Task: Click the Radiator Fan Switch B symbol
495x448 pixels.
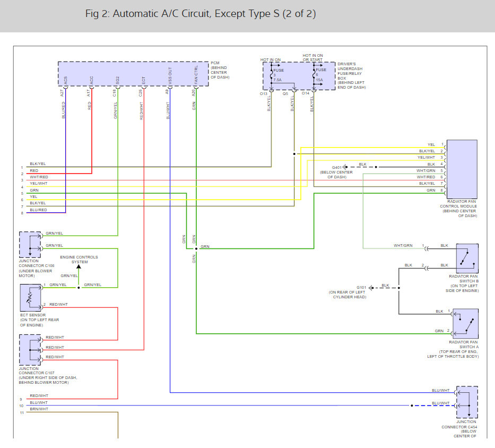Action: [x=467, y=258]
